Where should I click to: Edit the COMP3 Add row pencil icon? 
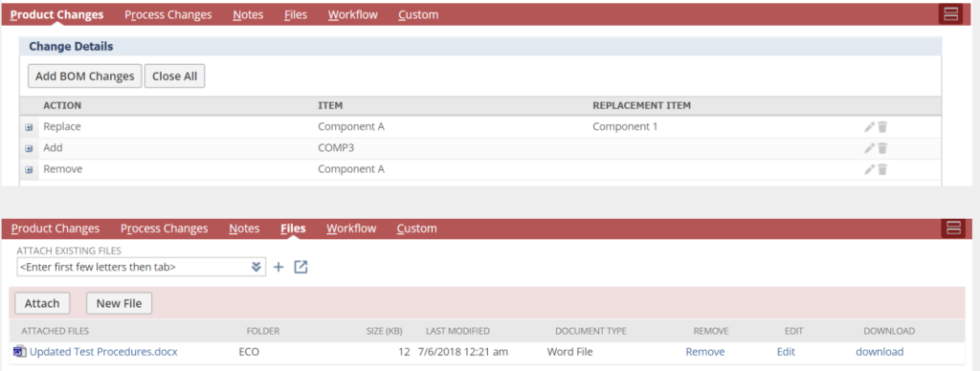point(869,148)
